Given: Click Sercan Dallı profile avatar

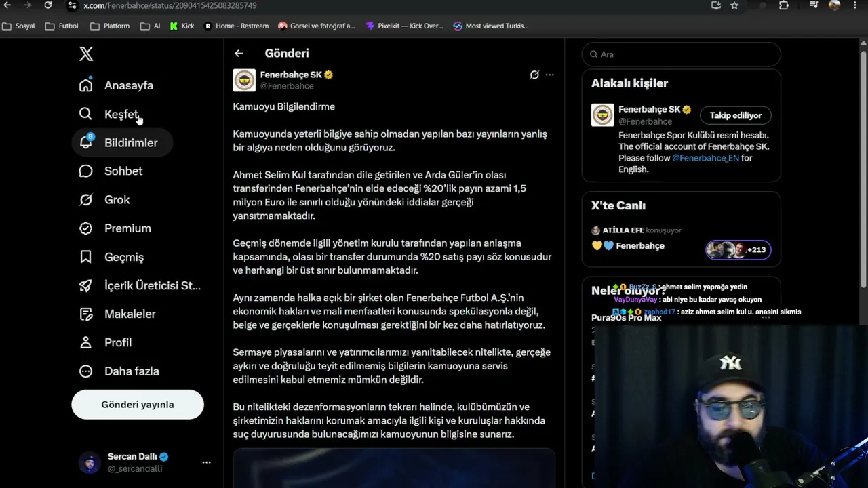Looking at the screenshot, I should [x=90, y=462].
